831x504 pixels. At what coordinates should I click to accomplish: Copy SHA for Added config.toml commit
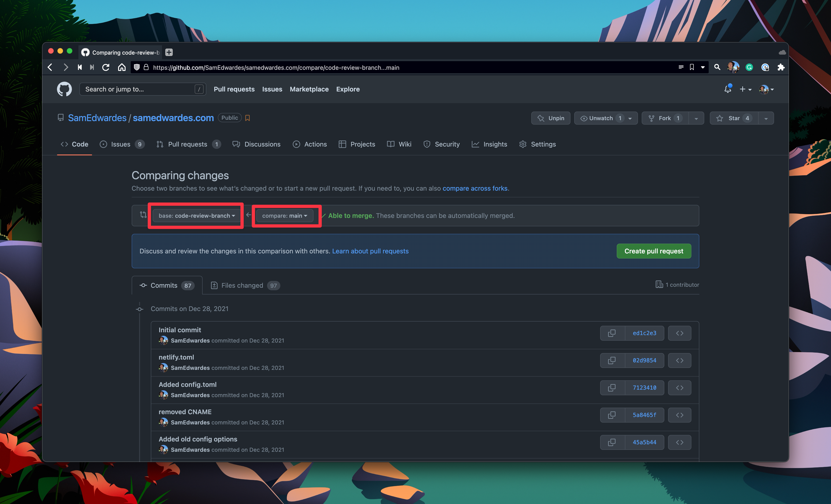[x=612, y=388]
